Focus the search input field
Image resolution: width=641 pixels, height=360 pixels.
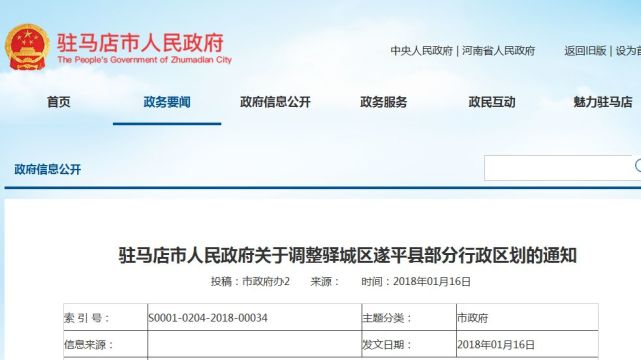point(558,168)
